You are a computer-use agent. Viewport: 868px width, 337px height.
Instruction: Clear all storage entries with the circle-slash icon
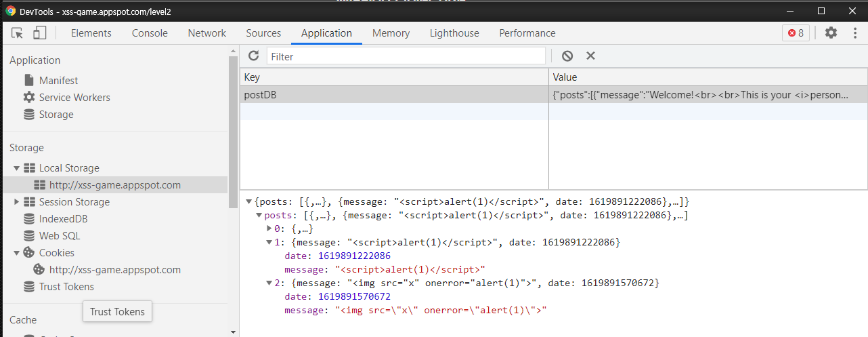567,56
